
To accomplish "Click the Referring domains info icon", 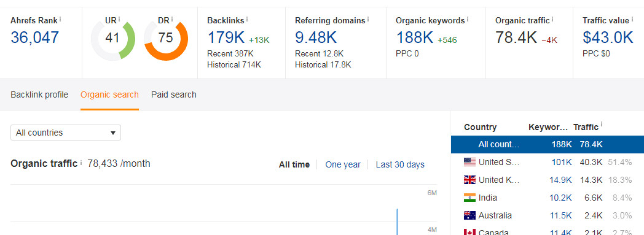I will (x=367, y=19).
